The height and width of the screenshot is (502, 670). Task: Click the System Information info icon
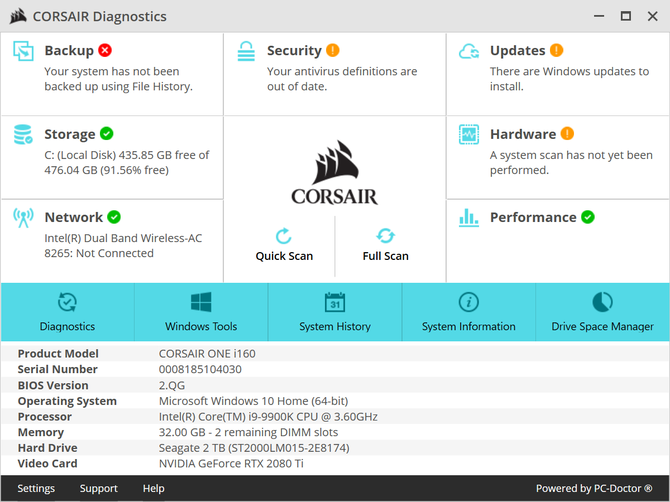coord(469,302)
